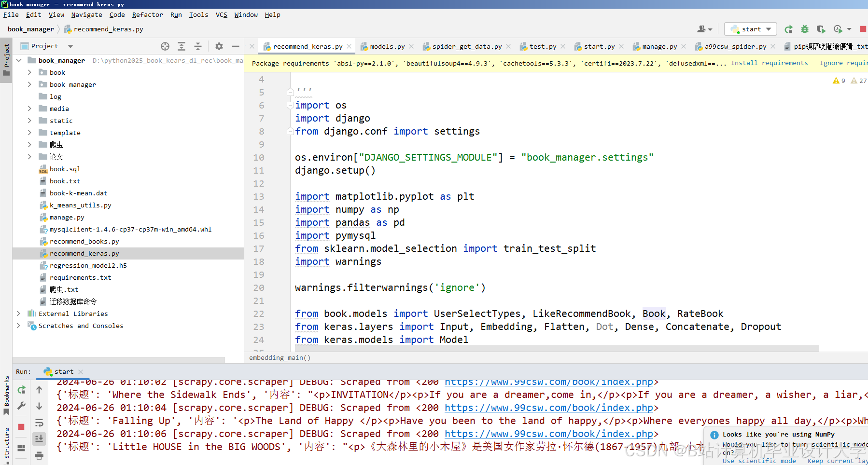Click the Run panel layout icon

tap(21, 448)
